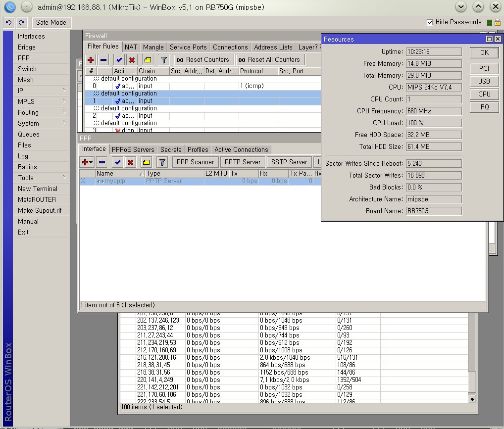Sort firewall rules by Chain column
504x429 pixels.
pyautogui.click(x=153, y=71)
